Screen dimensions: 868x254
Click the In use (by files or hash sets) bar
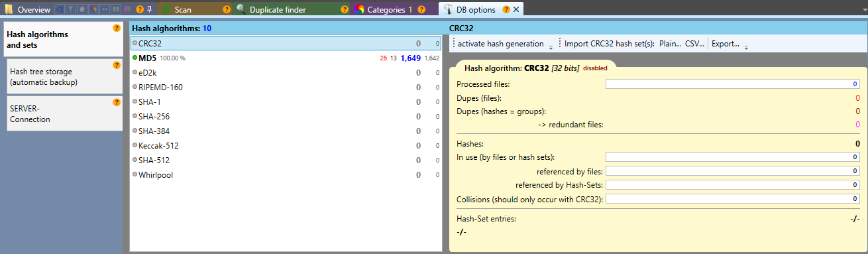pyautogui.click(x=733, y=157)
